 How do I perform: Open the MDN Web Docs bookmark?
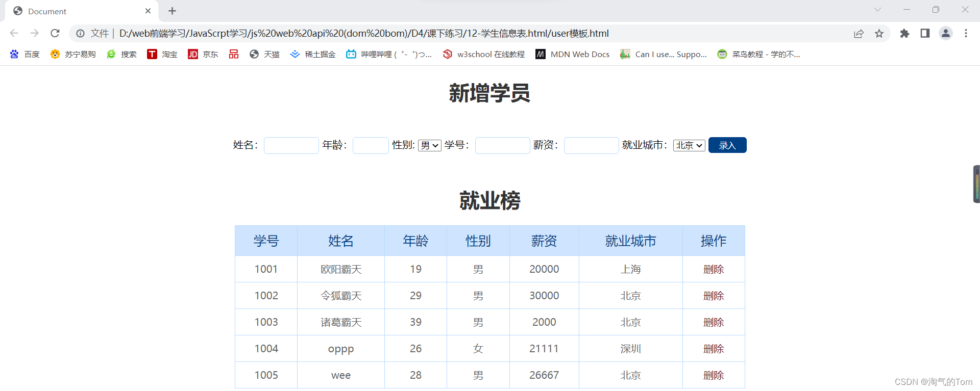coord(573,54)
